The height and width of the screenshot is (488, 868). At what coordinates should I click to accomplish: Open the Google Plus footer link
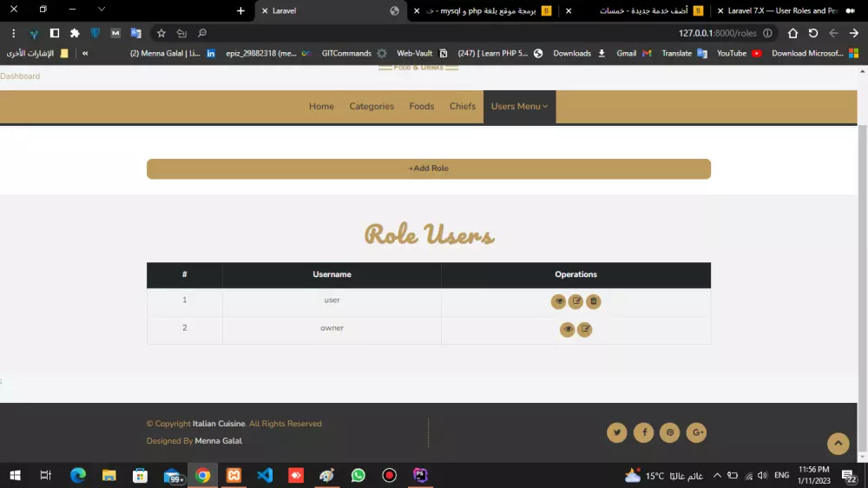(x=696, y=432)
